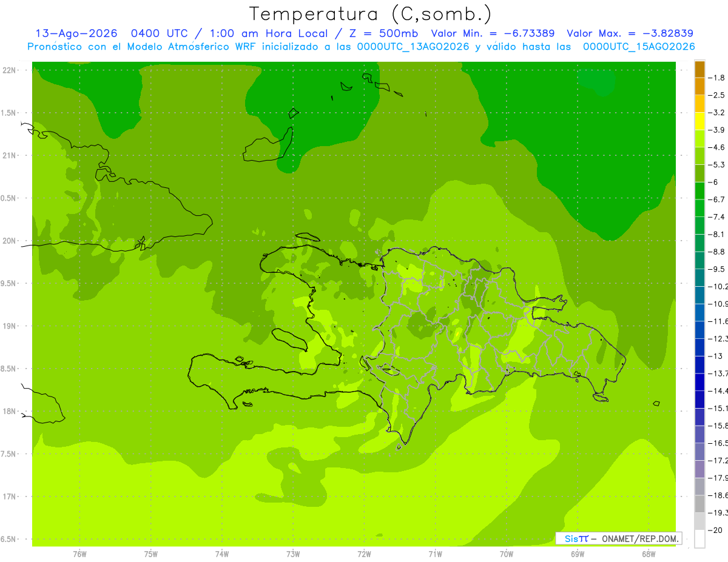
Task: Click the "72W" longitude label
Action: [x=364, y=554]
